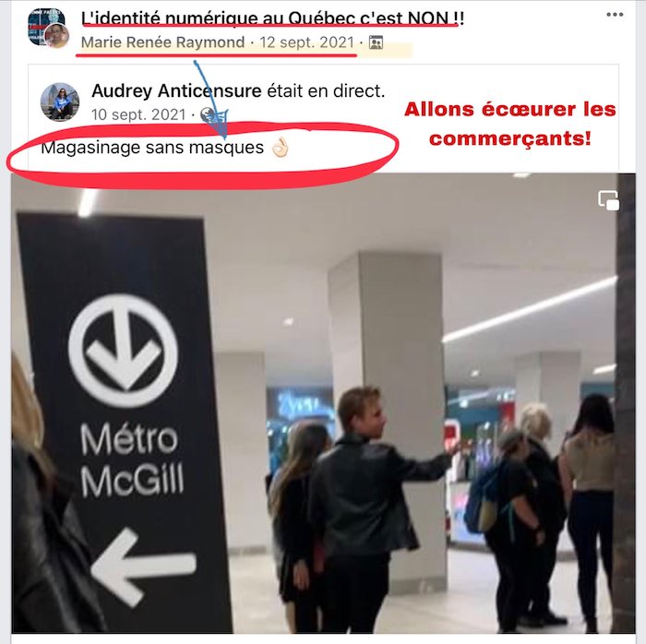Image resolution: width=646 pixels, height=644 pixels.
Task: Click the Métro McGill text on sign
Action: 132,460
